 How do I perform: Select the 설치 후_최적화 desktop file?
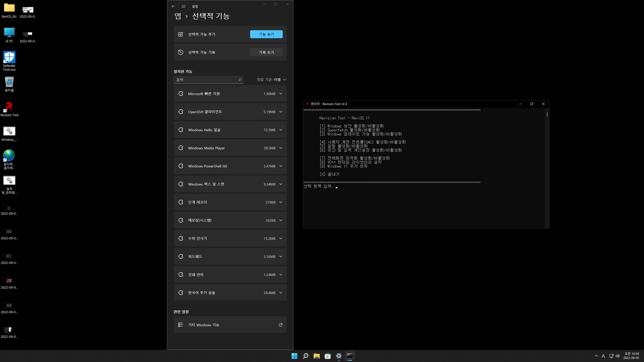9,185
